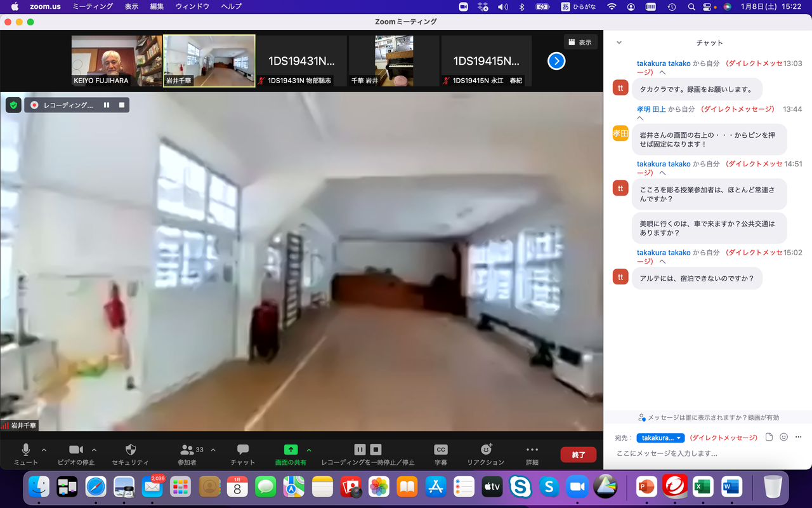Open the 字幕 closed caption icon
The width and height of the screenshot is (812, 508).
441,450
